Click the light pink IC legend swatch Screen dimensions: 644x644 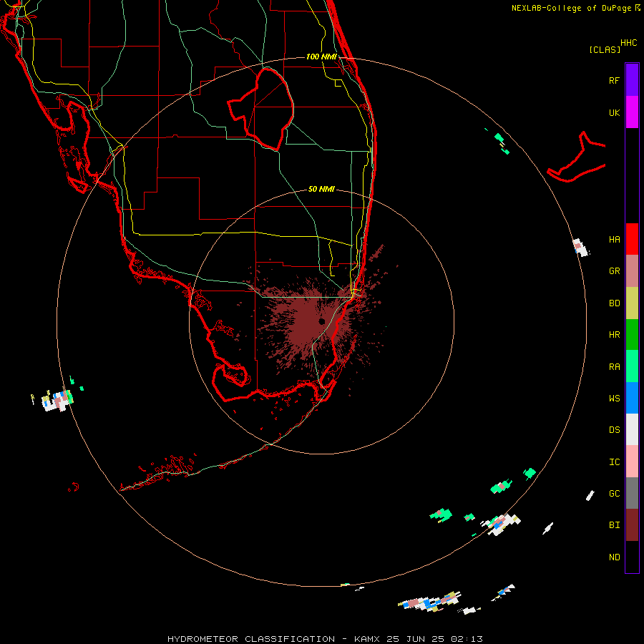click(x=632, y=462)
